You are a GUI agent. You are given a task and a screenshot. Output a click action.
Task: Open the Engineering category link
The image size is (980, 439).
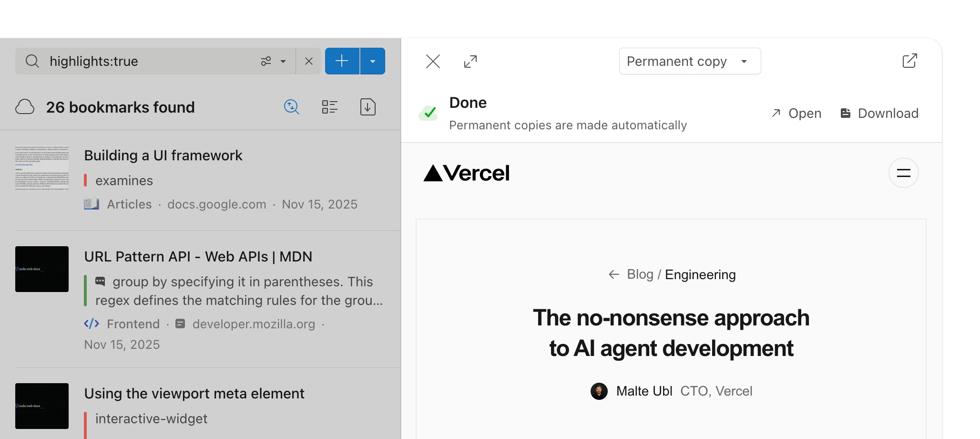700,274
